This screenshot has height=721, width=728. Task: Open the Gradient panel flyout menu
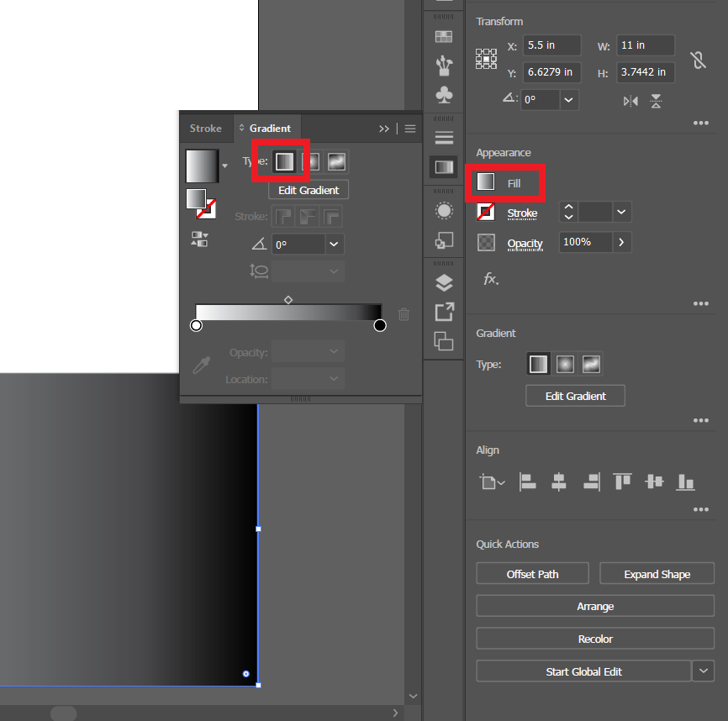click(x=410, y=129)
